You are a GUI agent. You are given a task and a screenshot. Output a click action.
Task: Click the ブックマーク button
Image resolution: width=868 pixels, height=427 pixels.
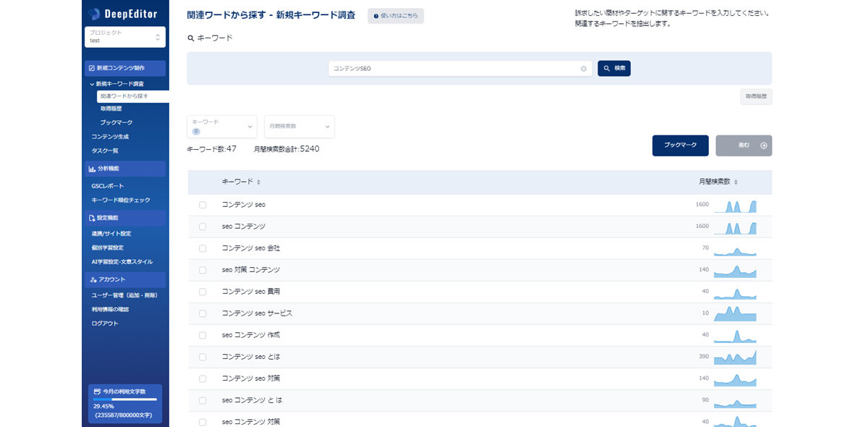point(680,145)
